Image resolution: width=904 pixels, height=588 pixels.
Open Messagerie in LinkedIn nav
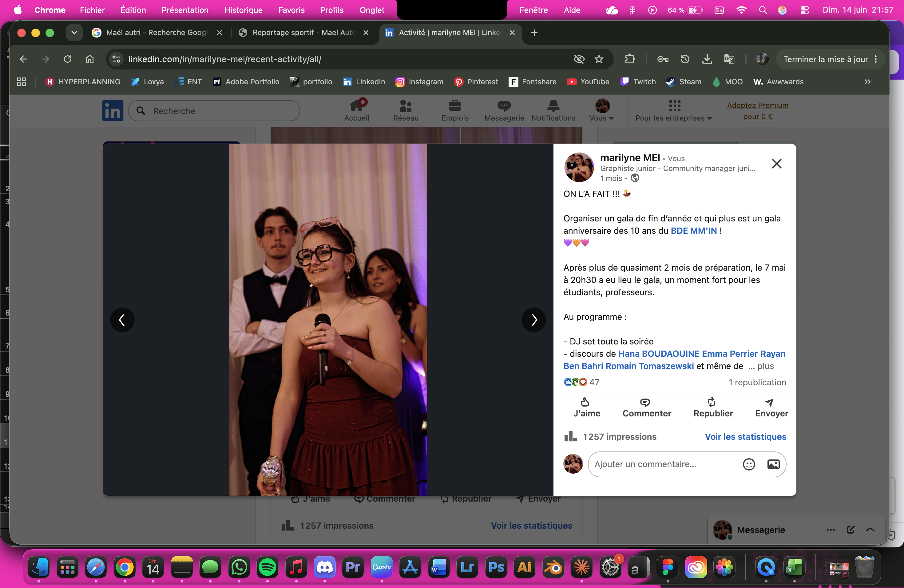pyautogui.click(x=504, y=110)
